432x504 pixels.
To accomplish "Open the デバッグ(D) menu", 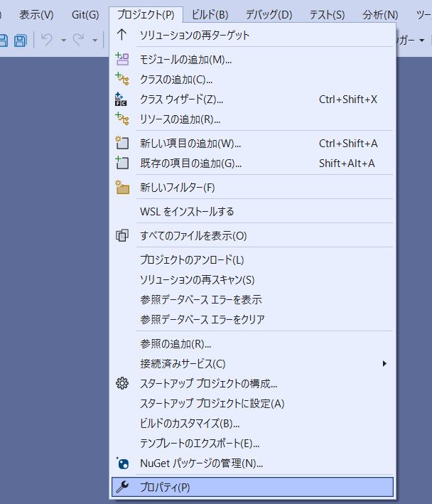I will (269, 14).
